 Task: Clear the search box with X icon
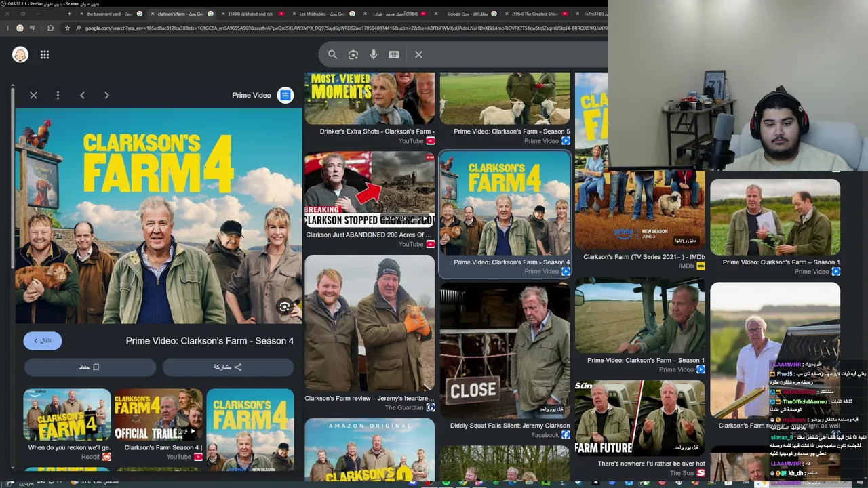click(418, 54)
